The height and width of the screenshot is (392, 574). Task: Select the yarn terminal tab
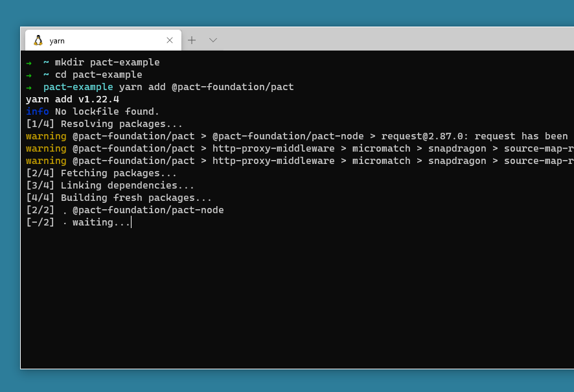click(103, 40)
